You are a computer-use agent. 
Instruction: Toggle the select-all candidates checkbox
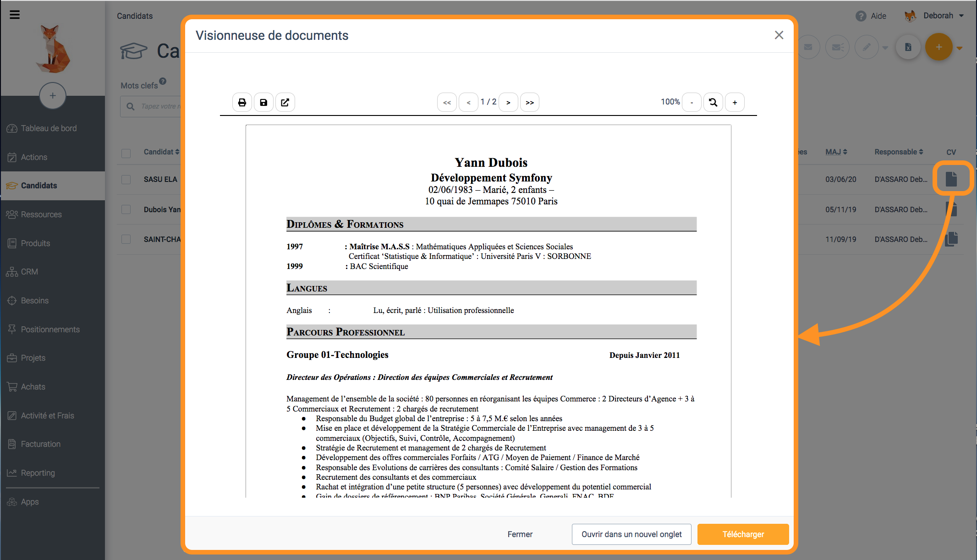point(126,153)
